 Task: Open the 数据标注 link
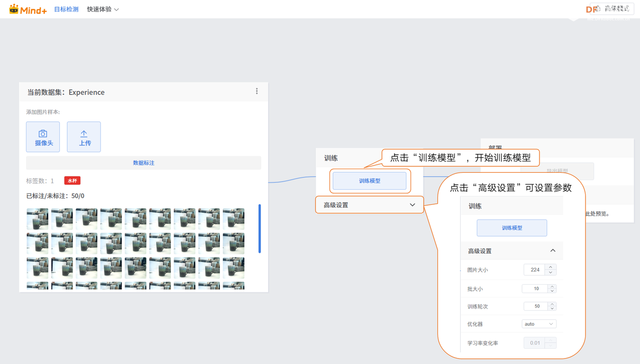[143, 162]
